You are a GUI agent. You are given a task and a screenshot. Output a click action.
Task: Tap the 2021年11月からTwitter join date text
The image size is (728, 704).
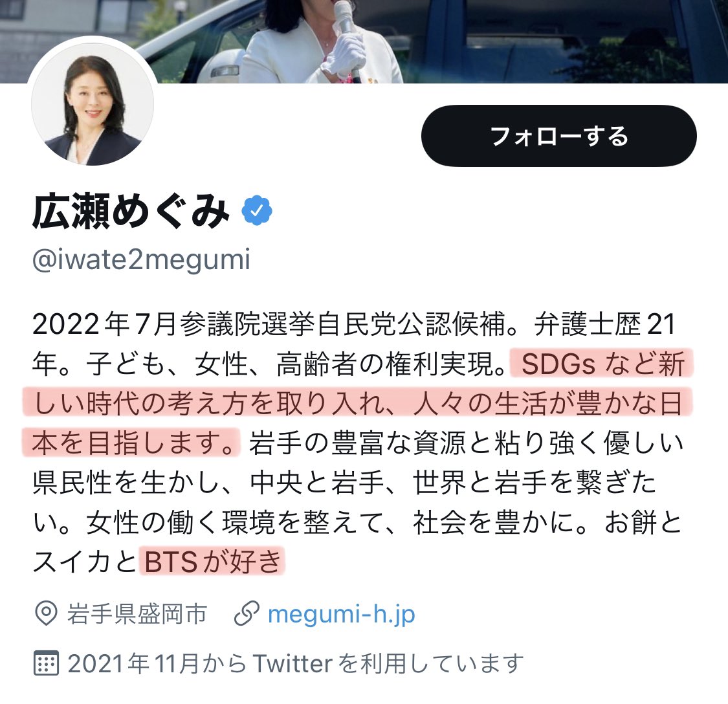coord(295,663)
